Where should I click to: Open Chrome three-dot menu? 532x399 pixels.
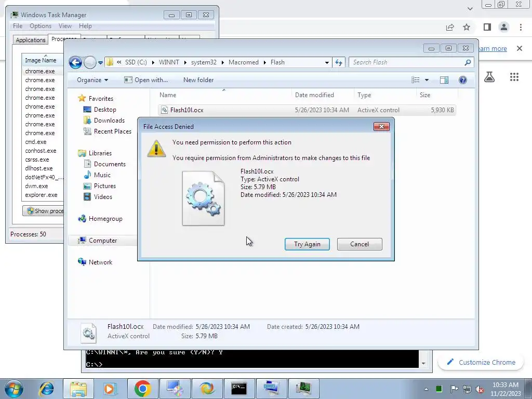point(521,27)
